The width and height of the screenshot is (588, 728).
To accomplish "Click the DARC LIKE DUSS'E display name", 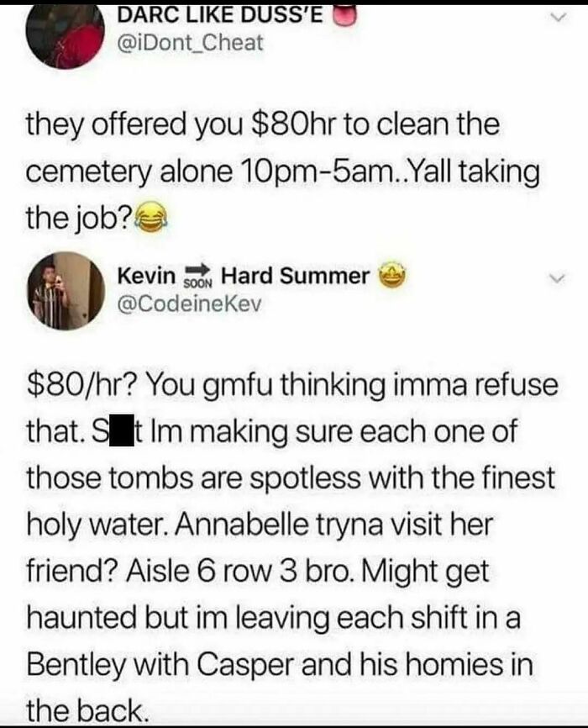I will pos(220,15).
